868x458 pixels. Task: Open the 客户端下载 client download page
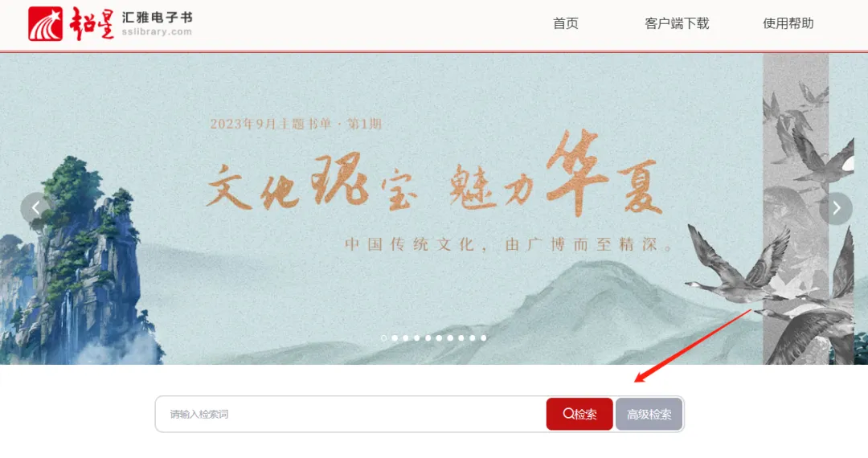(x=677, y=23)
